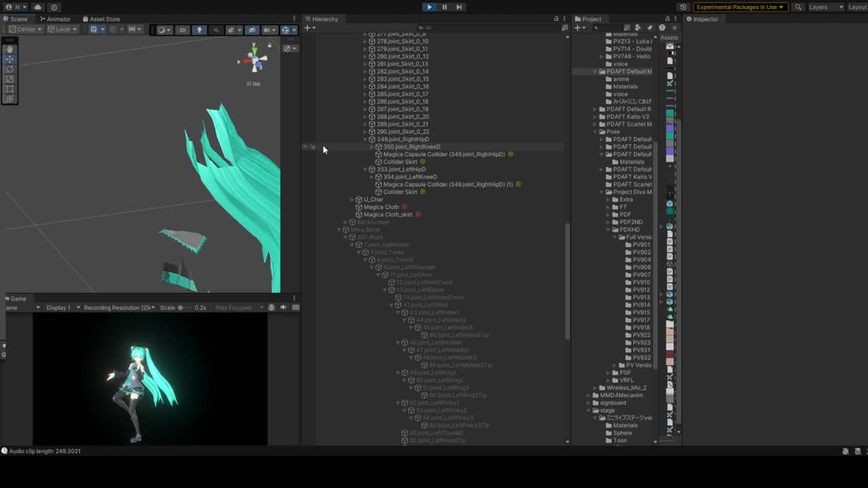Open the Asset Store tab
Viewport: 868px width, 488px height.
101,19
